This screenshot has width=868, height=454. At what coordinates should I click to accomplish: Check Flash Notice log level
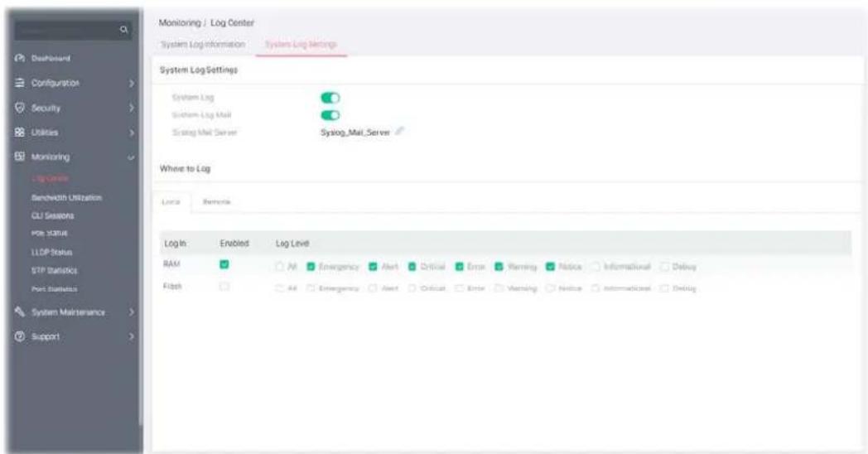(x=550, y=288)
